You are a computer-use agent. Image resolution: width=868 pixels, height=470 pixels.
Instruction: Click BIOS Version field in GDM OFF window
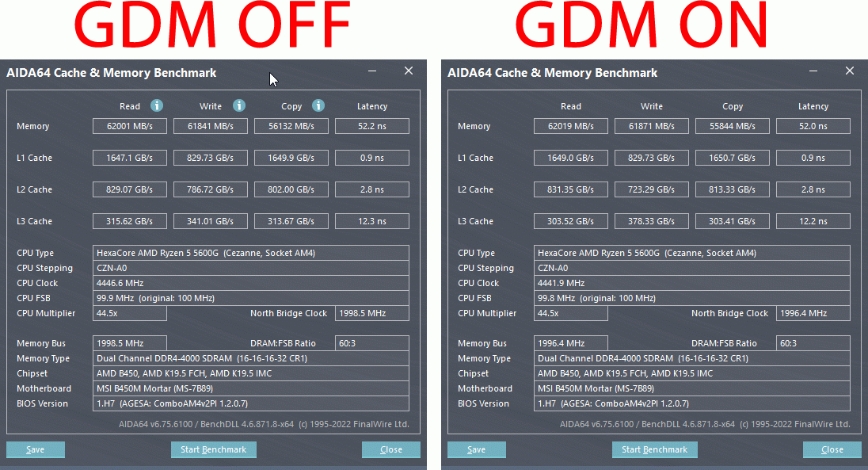251,403
